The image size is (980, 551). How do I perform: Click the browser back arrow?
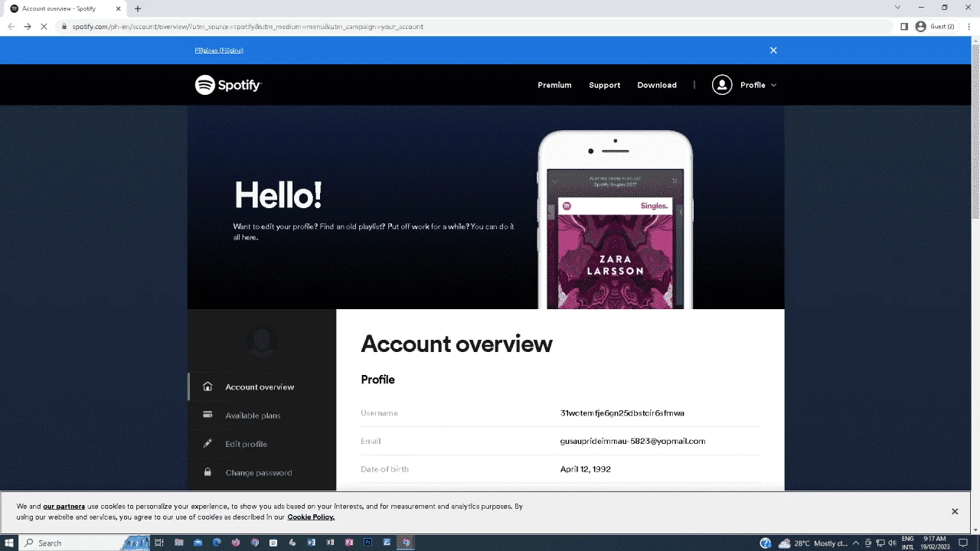11,27
